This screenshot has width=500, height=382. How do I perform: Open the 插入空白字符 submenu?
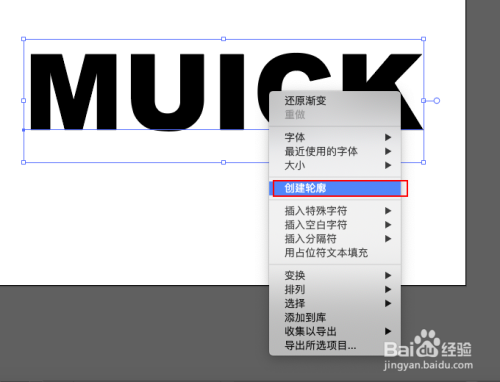(x=335, y=225)
